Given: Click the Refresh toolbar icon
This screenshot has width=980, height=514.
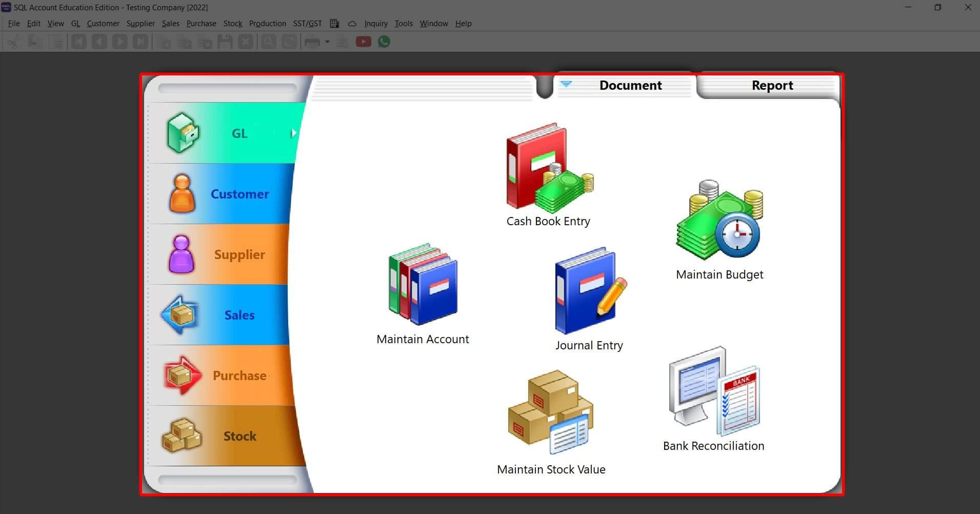Looking at the screenshot, I should 289,42.
